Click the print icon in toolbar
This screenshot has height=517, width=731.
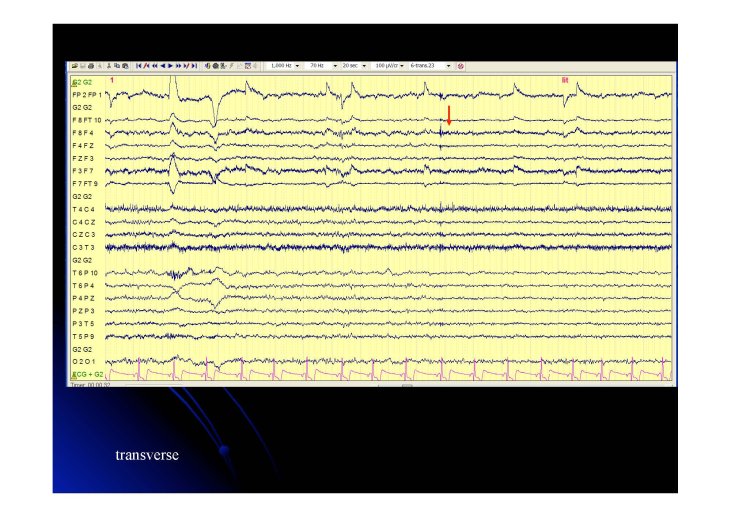point(91,66)
